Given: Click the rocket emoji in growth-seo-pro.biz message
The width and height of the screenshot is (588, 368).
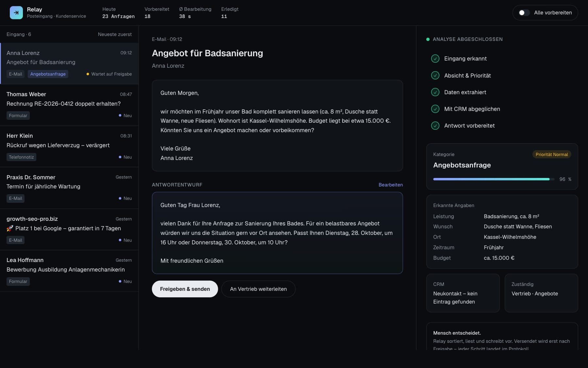Looking at the screenshot, I should [x=10, y=228].
